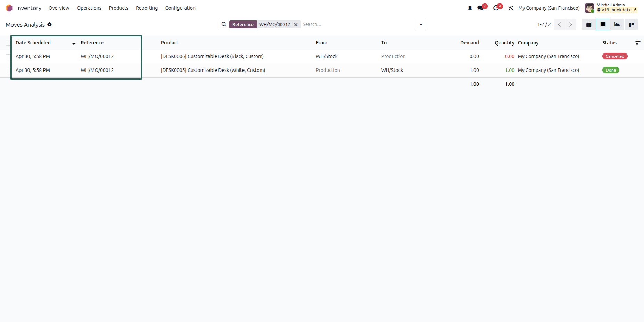The height and width of the screenshot is (322, 644).
Task: Toggle select-all rows checkbox in header
Action: click(8, 43)
